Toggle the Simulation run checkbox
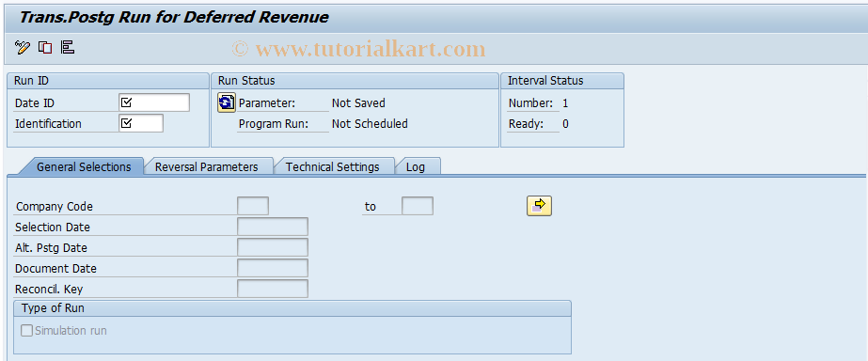The height and width of the screenshot is (361, 868). [26, 331]
